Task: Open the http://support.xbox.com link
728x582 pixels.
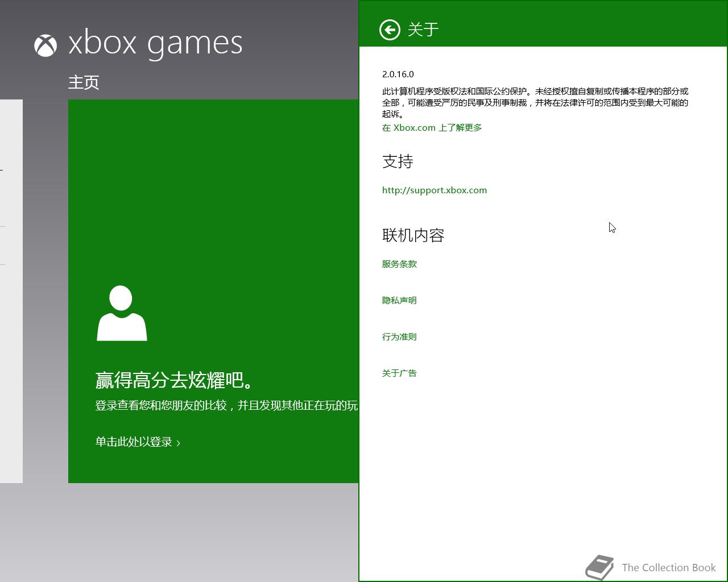Action: click(435, 190)
